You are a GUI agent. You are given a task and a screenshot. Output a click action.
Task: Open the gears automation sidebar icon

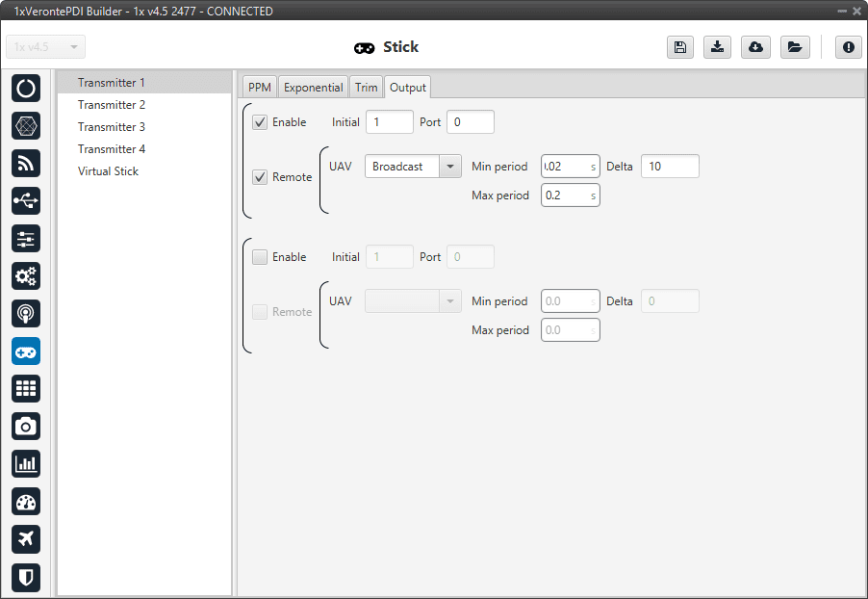click(26, 276)
